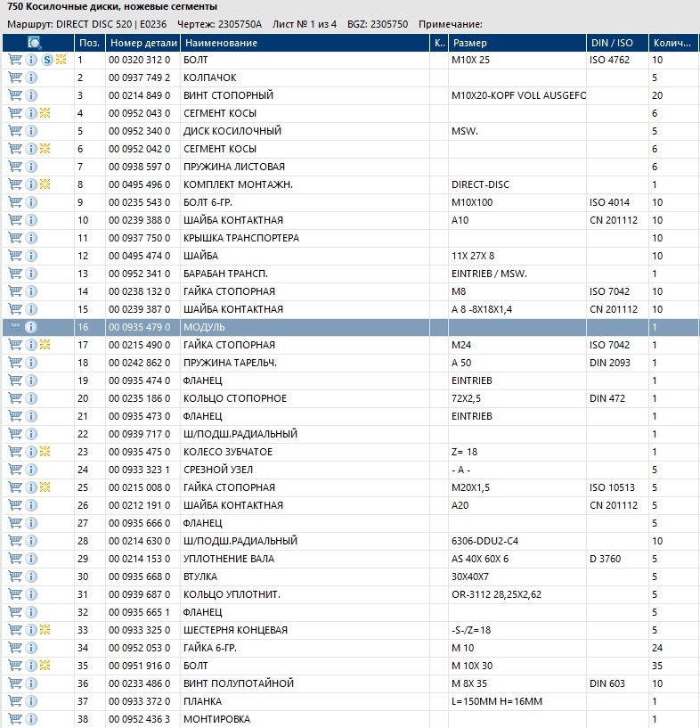Open info for ВИНТ ПОЛУПОТАЙНОЙ row
The width and height of the screenshot is (700, 728).
click(x=31, y=683)
